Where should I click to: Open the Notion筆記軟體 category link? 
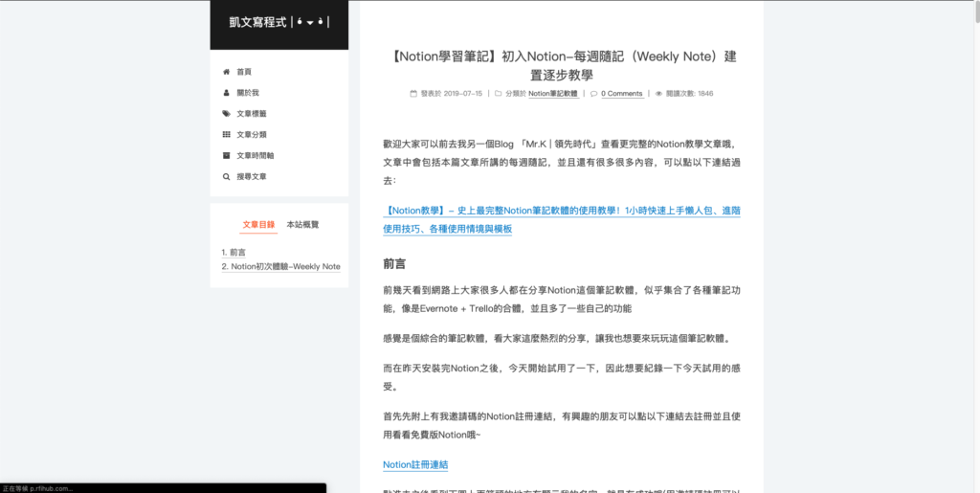553,94
